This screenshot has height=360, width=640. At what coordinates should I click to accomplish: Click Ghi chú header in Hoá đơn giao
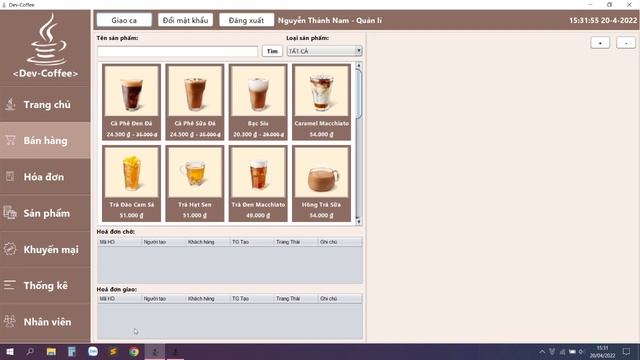(x=340, y=299)
